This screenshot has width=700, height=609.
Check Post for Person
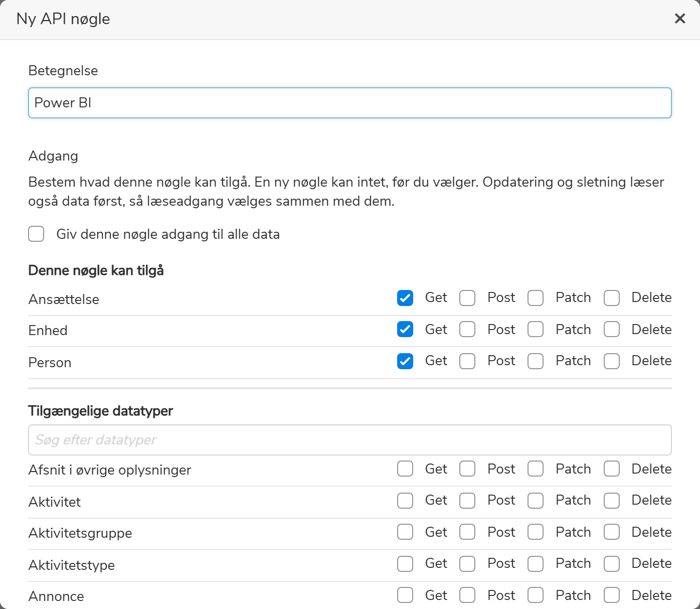(467, 361)
